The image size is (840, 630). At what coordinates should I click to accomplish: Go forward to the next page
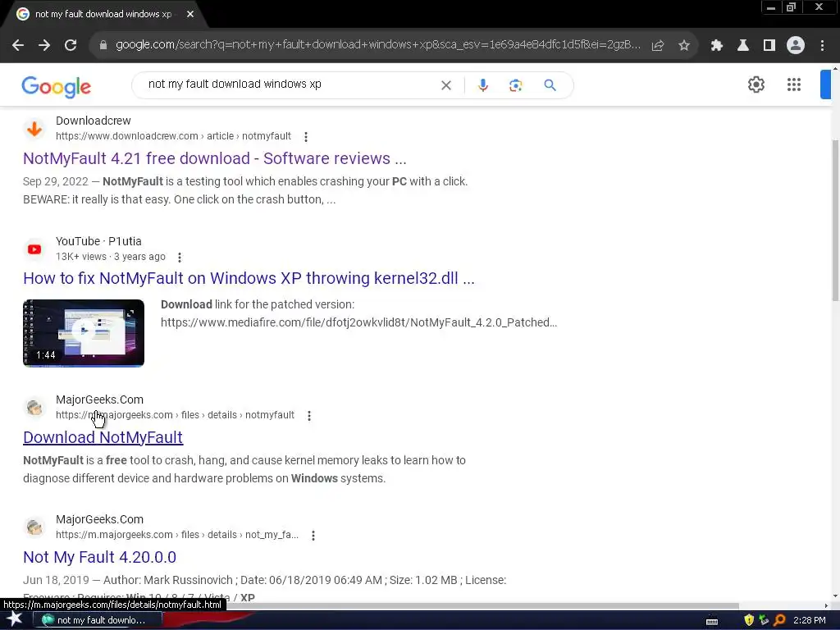click(44, 46)
